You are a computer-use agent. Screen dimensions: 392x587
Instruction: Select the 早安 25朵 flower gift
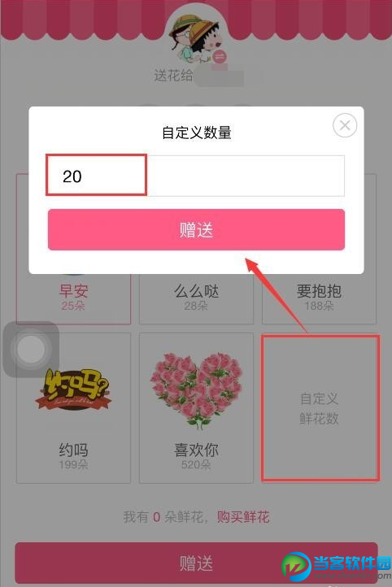[73, 298]
